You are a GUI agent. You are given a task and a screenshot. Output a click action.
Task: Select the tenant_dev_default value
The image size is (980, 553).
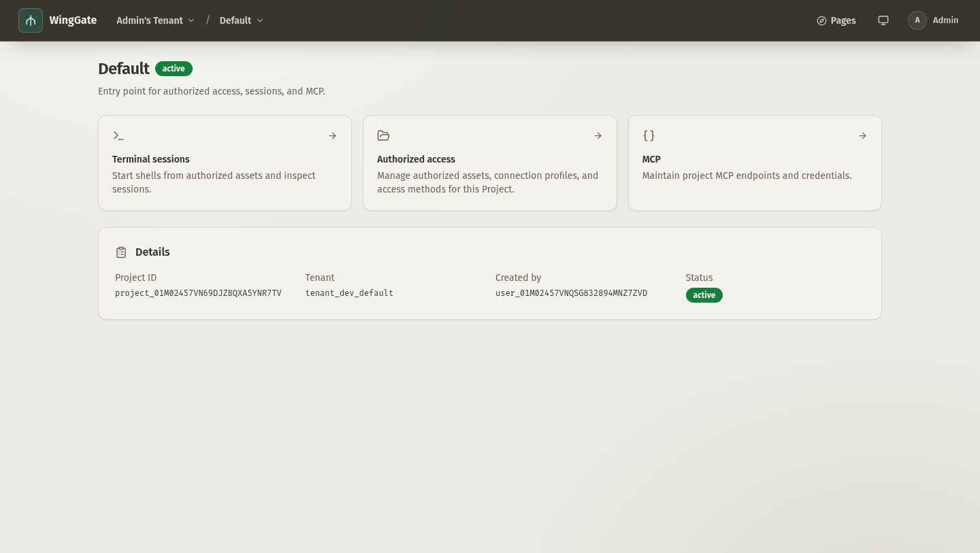pyautogui.click(x=349, y=293)
